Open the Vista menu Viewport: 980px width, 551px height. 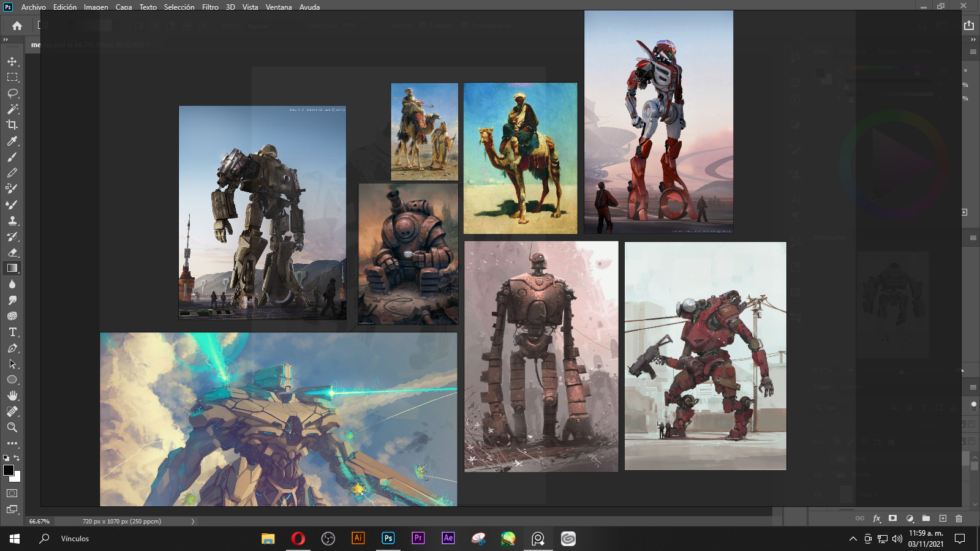click(250, 7)
